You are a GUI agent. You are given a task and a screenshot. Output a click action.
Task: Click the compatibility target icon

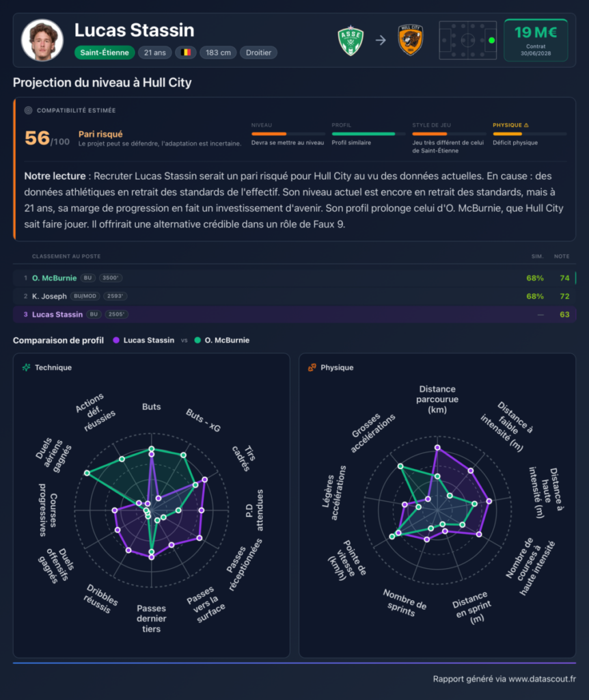[x=28, y=110]
